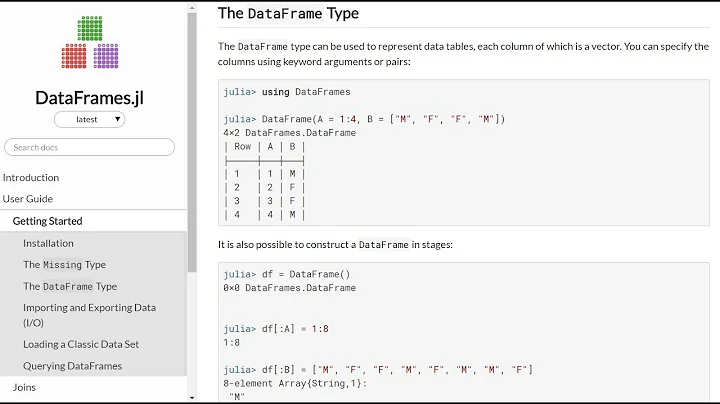Click the "using DataFrames" code line
Screen dimensions: 720x404
pyautogui.click(x=287, y=92)
